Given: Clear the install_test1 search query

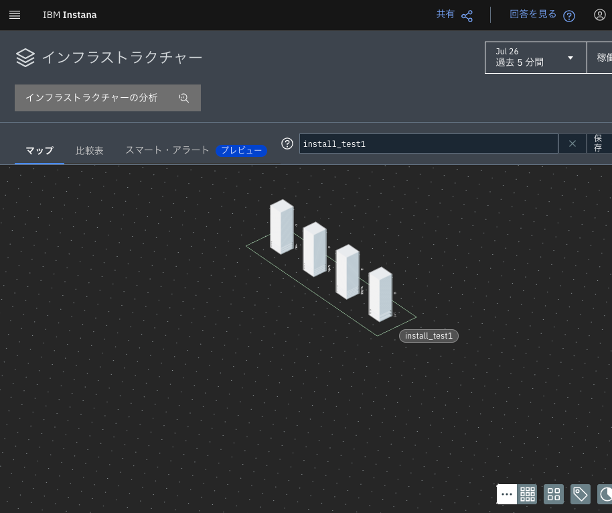Looking at the screenshot, I should coord(572,144).
